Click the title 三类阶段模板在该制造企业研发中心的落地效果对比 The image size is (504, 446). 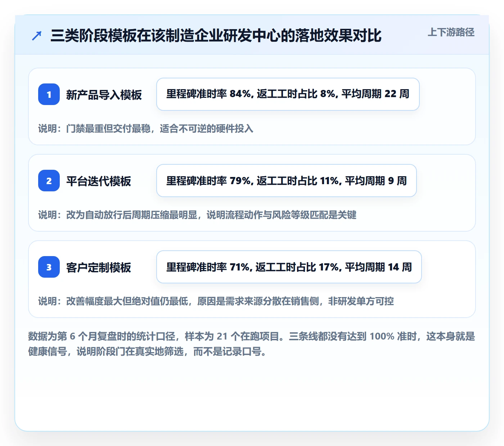coord(216,36)
